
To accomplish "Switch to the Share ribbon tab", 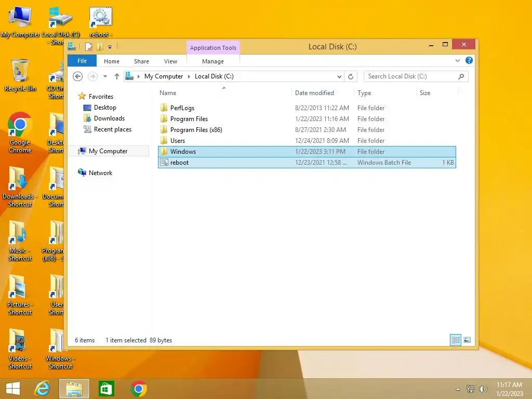I will [141, 61].
